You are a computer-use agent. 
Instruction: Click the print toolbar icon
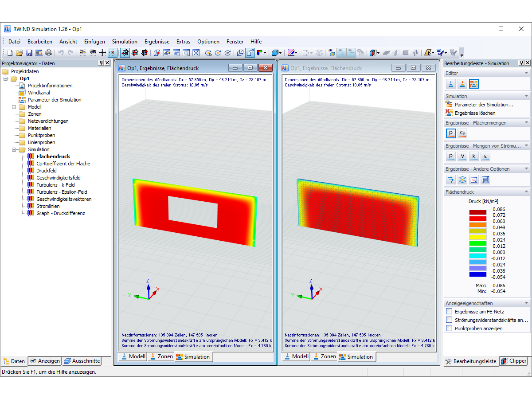[49, 53]
